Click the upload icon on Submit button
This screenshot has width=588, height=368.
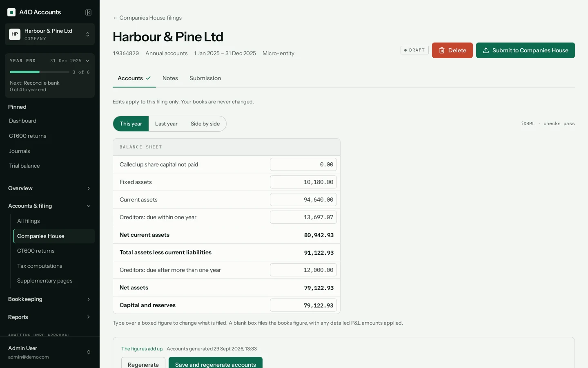point(486,50)
